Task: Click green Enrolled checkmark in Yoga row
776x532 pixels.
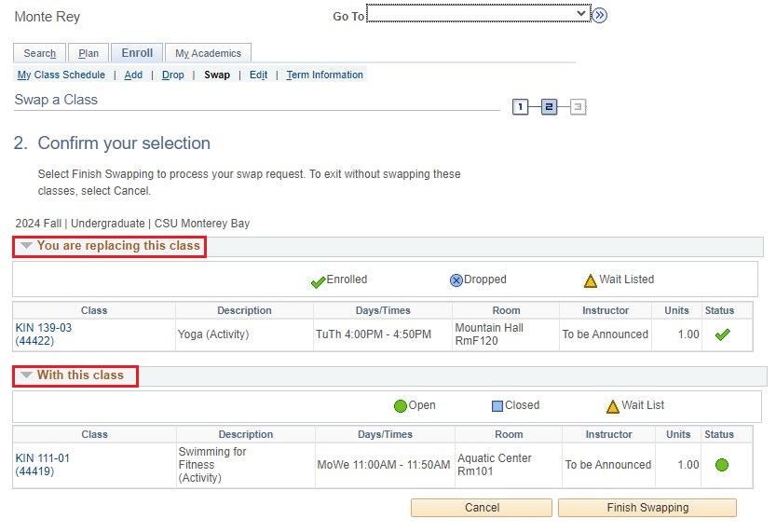Action: pos(721,334)
